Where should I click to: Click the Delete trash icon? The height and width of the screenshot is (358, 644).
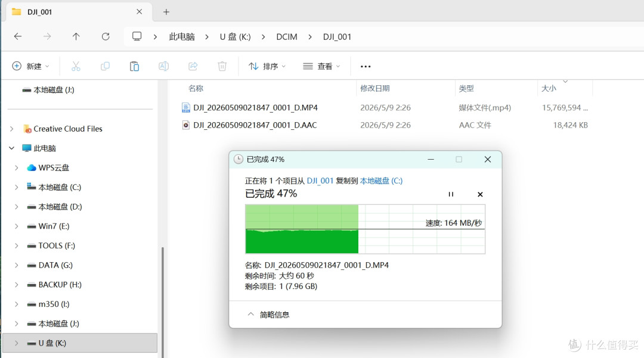222,66
